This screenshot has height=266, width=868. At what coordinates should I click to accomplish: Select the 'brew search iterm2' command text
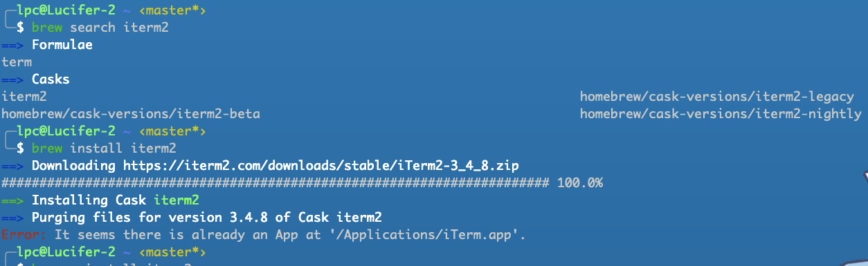click(100, 28)
